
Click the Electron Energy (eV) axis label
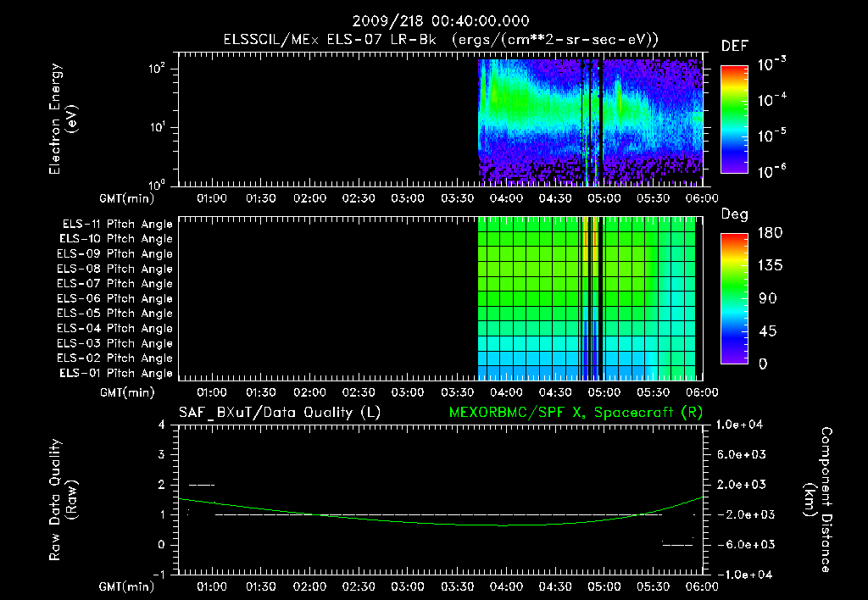pyautogui.click(x=63, y=119)
